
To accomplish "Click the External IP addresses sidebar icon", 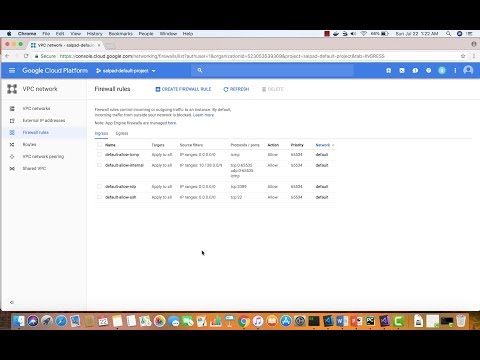I will (12, 121).
